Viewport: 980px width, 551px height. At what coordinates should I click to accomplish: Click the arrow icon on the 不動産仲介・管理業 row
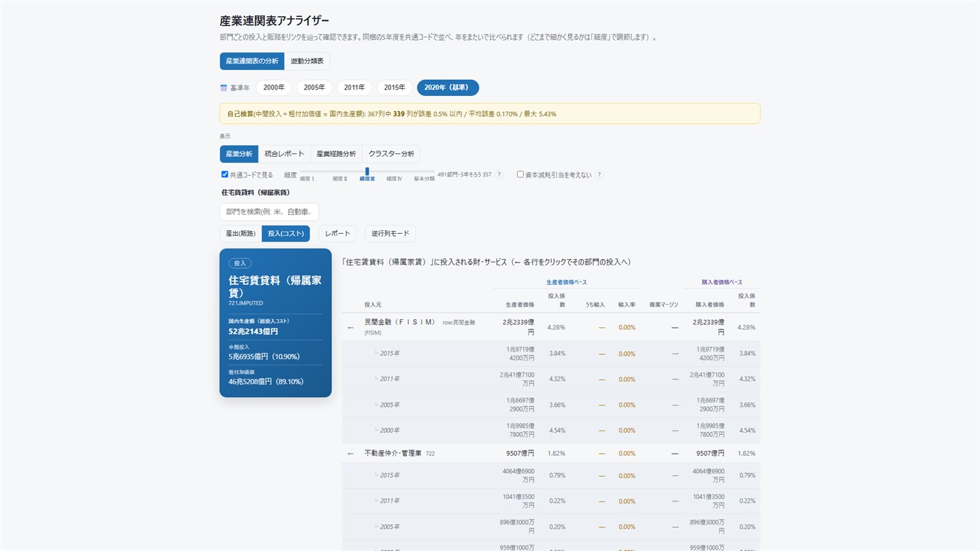click(x=350, y=453)
